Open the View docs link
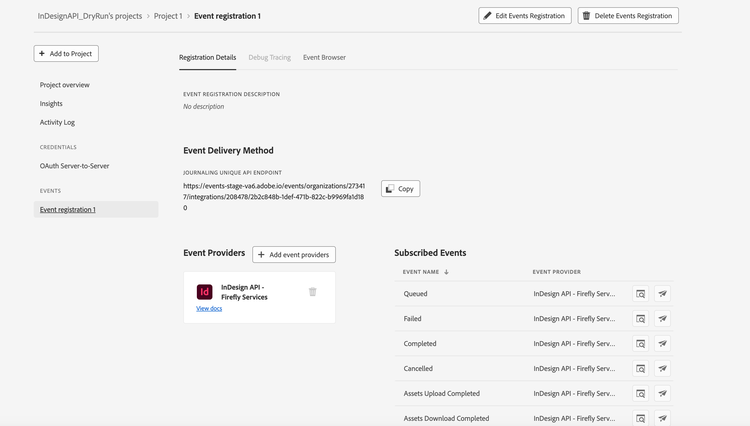The height and width of the screenshot is (426, 750). click(209, 308)
